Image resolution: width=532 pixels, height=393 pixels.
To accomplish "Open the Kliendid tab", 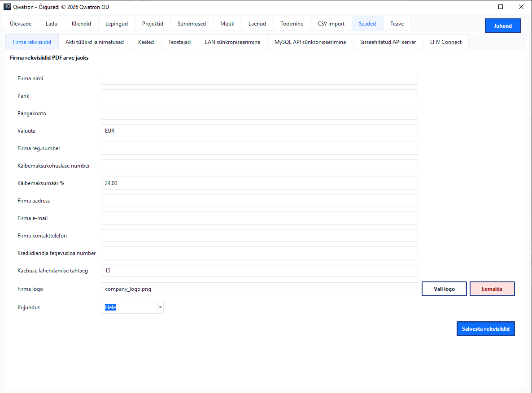I will click(x=82, y=24).
